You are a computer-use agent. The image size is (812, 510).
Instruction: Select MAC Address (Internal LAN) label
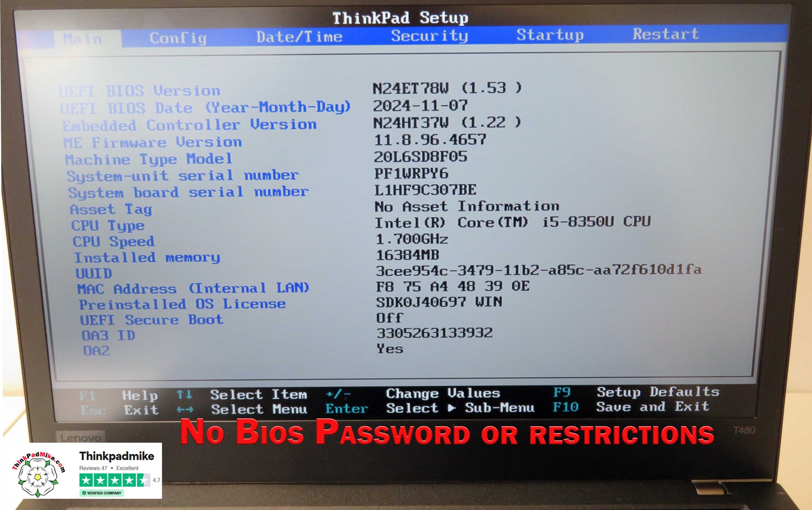(193, 289)
